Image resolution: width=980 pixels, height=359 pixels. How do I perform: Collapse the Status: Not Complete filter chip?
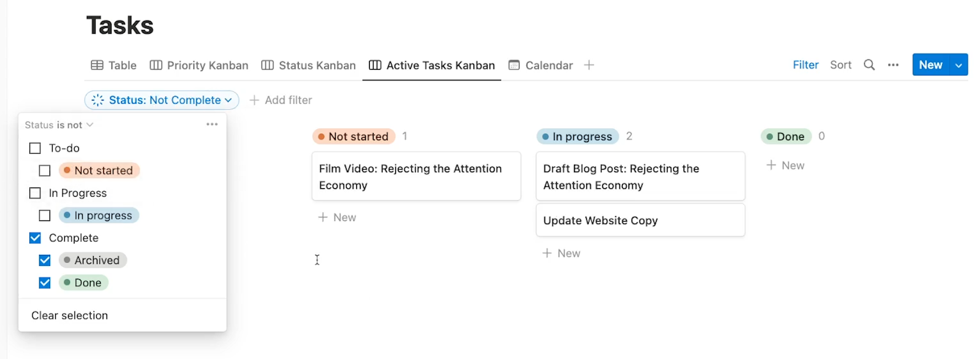[x=162, y=100]
